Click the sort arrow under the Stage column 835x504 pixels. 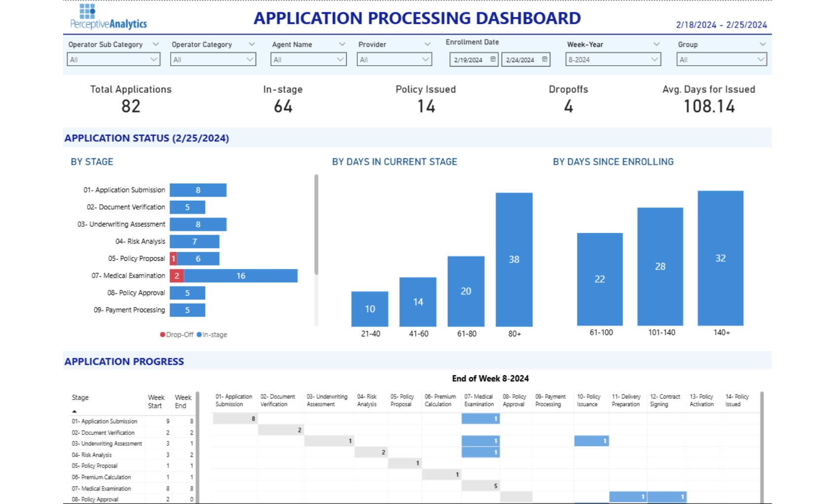pyautogui.click(x=75, y=411)
